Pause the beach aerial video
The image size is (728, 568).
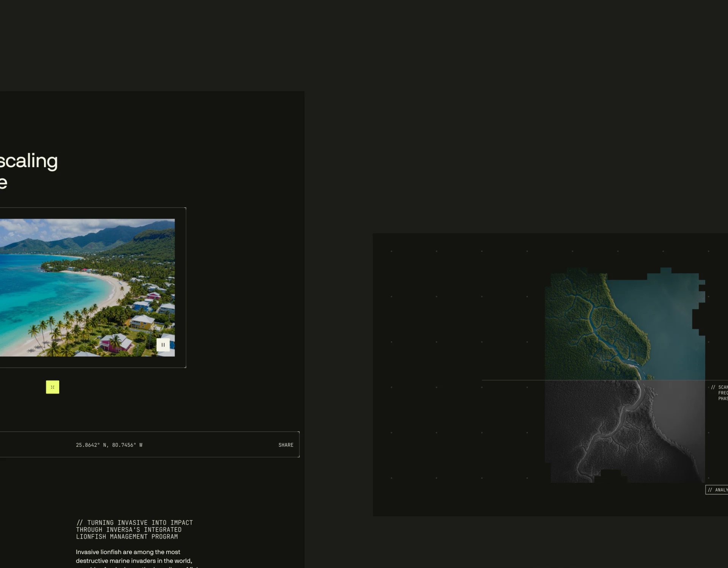163,345
